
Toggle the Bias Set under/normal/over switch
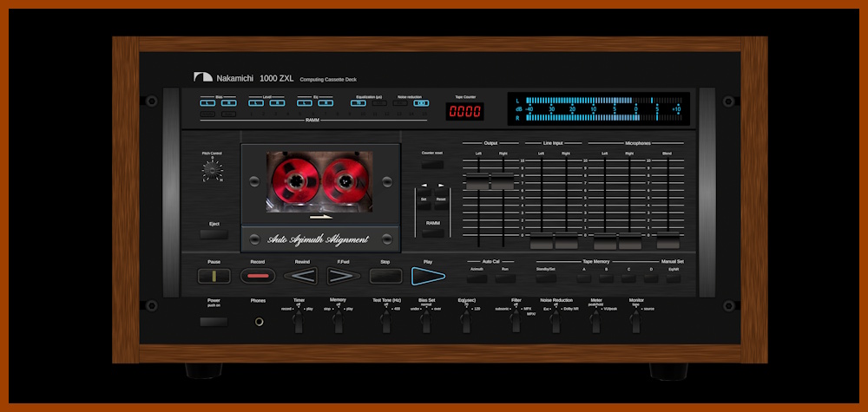pos(425,321)
